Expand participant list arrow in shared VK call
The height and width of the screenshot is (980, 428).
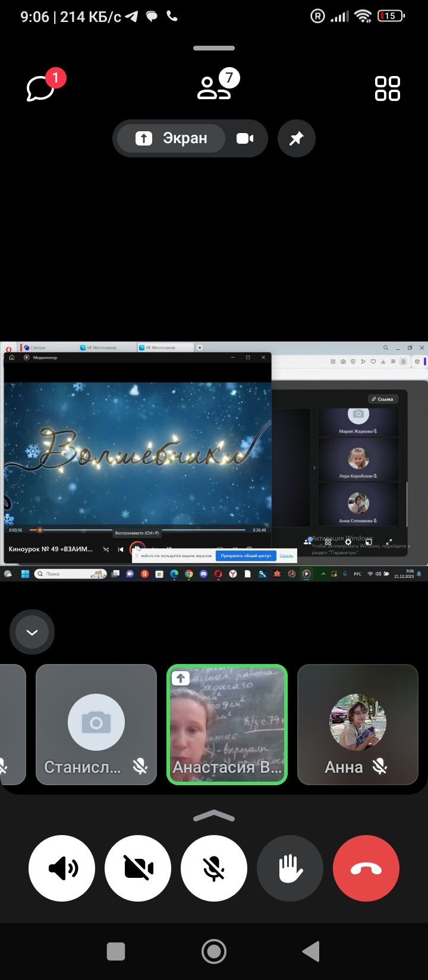point(314,467)
